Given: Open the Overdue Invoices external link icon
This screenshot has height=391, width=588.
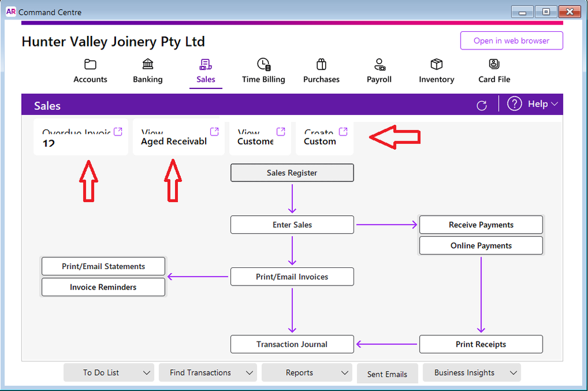Looking at the screenshot, I should [118, 132].
